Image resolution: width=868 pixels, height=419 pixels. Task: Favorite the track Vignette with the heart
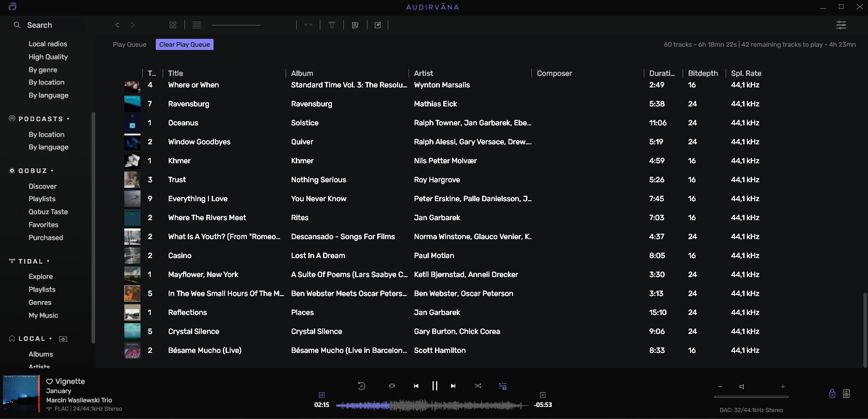pyautogui.click(x=49, y=382)
